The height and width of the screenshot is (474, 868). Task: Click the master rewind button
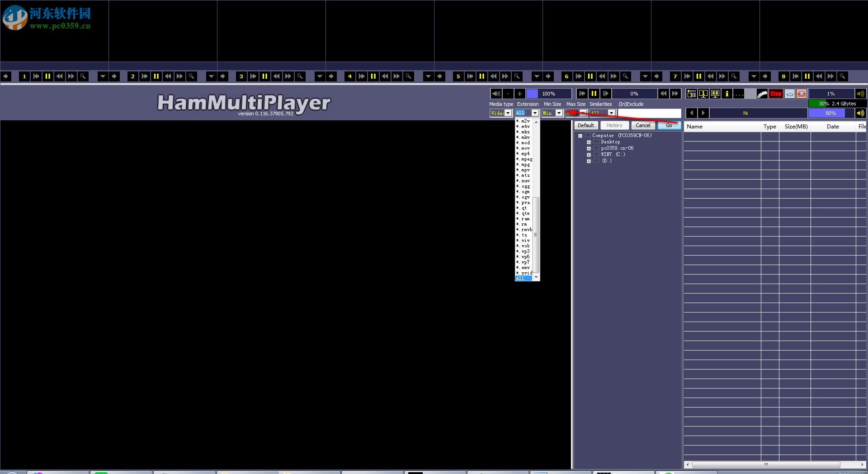pos(663,94)
